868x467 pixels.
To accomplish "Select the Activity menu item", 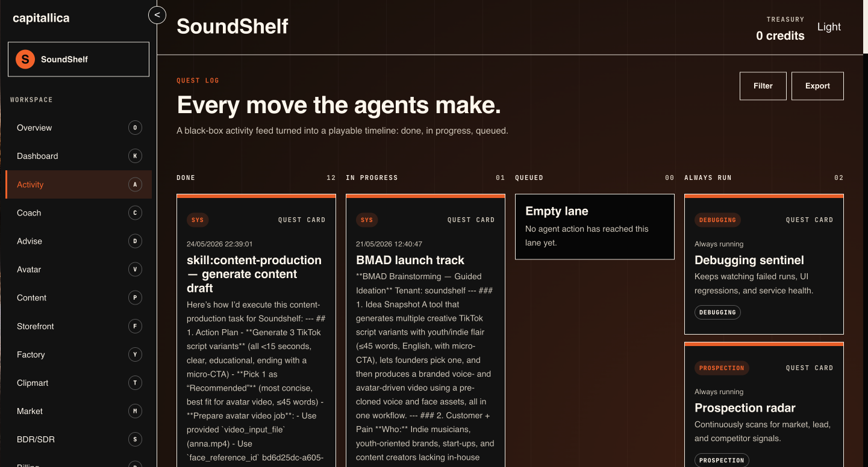I will coord(78,185).
